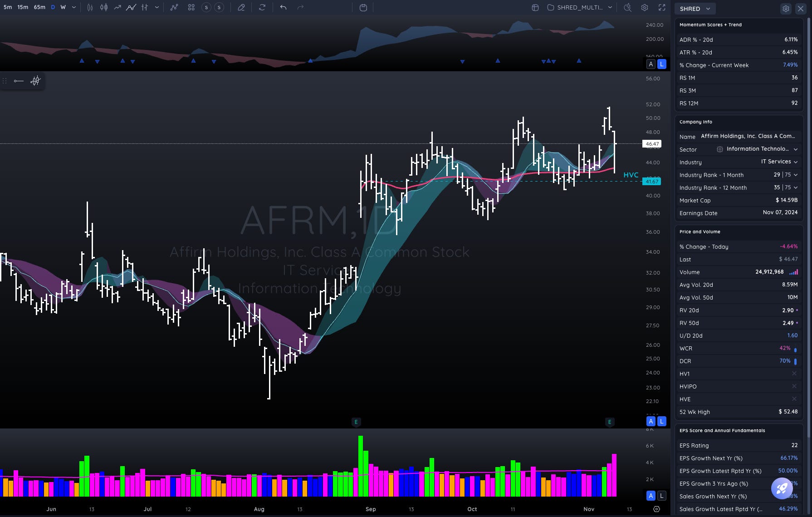Expand Industry Rank 1 Month dropdown

pyautogui.click(x=796, y=175)
